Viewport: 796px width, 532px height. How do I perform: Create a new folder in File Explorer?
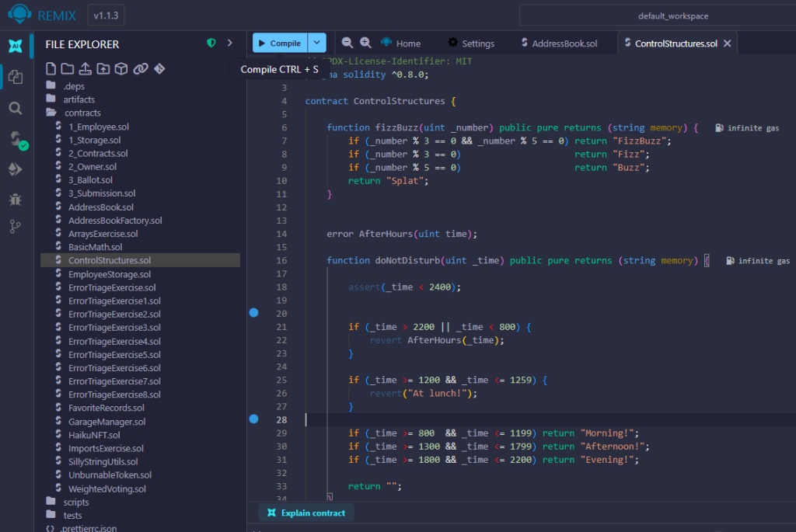click(x=68, y=69)
